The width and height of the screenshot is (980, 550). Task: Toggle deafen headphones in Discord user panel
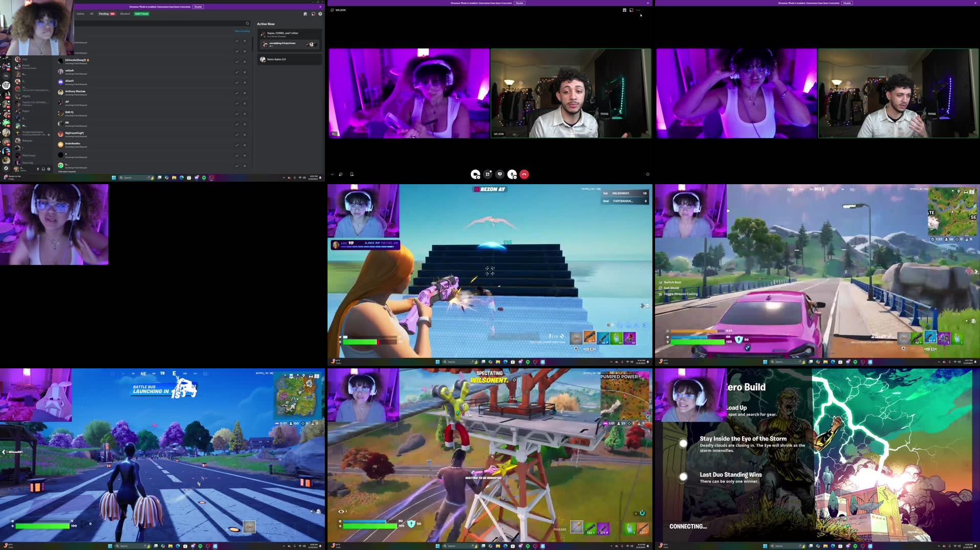click(43, 169)
